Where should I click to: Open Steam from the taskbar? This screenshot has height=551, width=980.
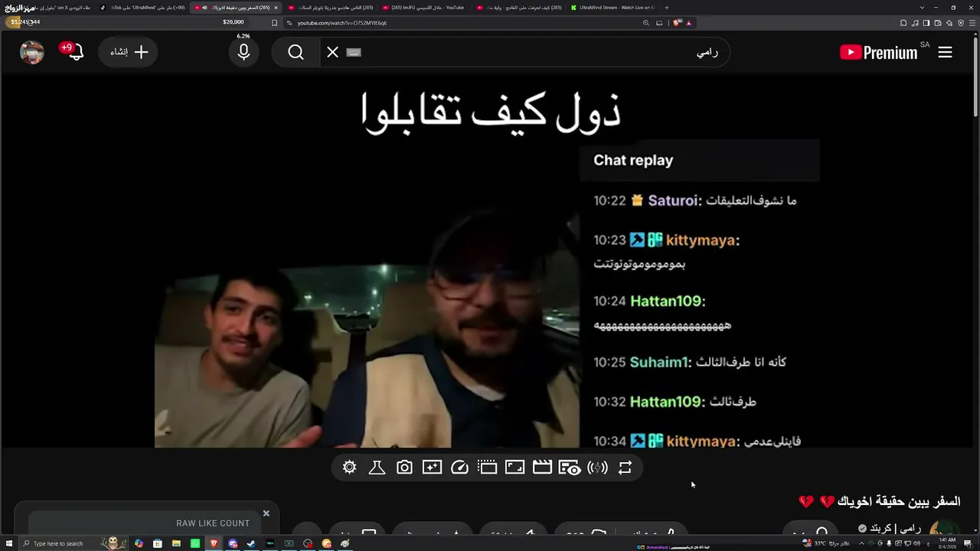coord(251,543)
